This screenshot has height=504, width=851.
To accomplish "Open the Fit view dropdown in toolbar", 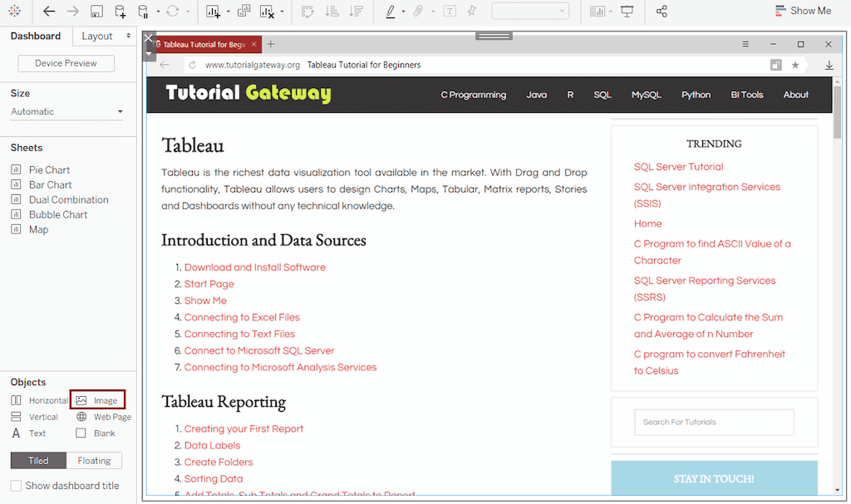I will click(530, 12).
